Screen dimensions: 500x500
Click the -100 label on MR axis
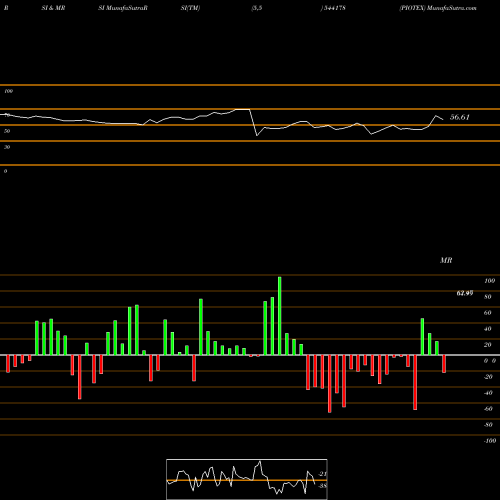point(490,441)
